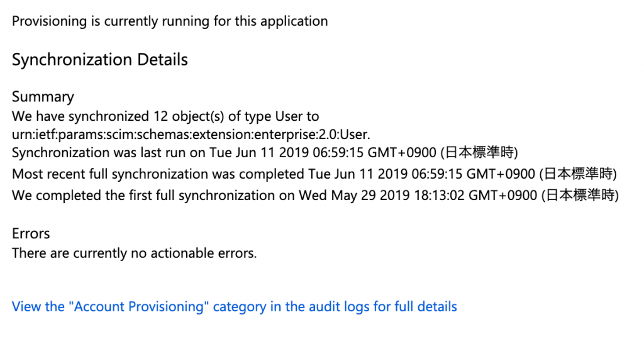Select the "Provisioning is currently running" status text
The height and width of the screenshot is (339, 644).
[x=170, y=21]
